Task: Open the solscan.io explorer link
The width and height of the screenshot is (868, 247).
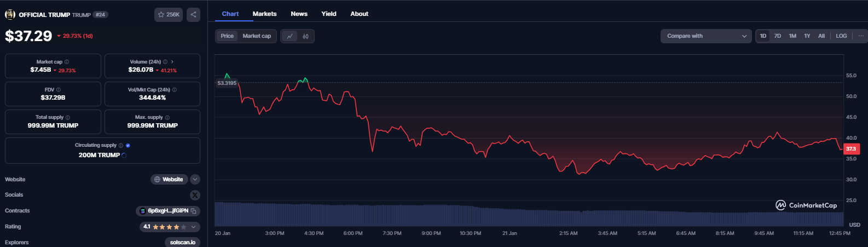Action: (182, 242)
